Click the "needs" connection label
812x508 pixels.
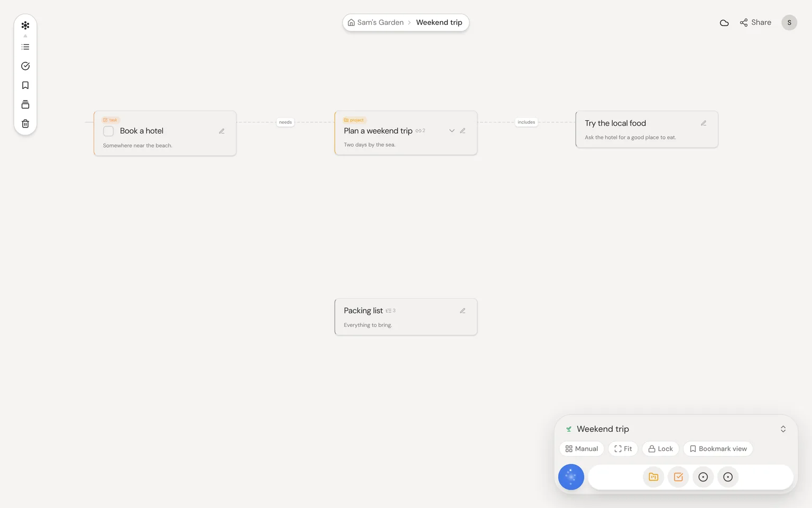click(x=285, y=122)
